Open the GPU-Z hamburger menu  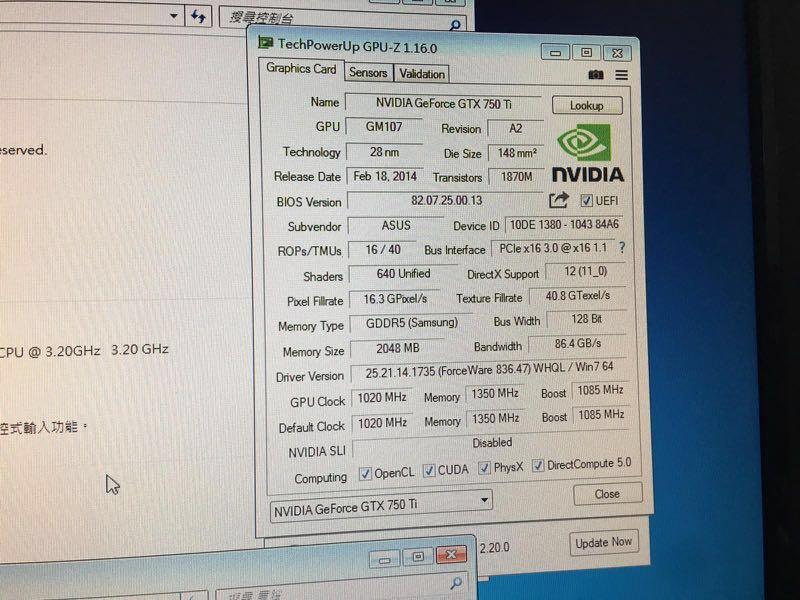(621, 75)
